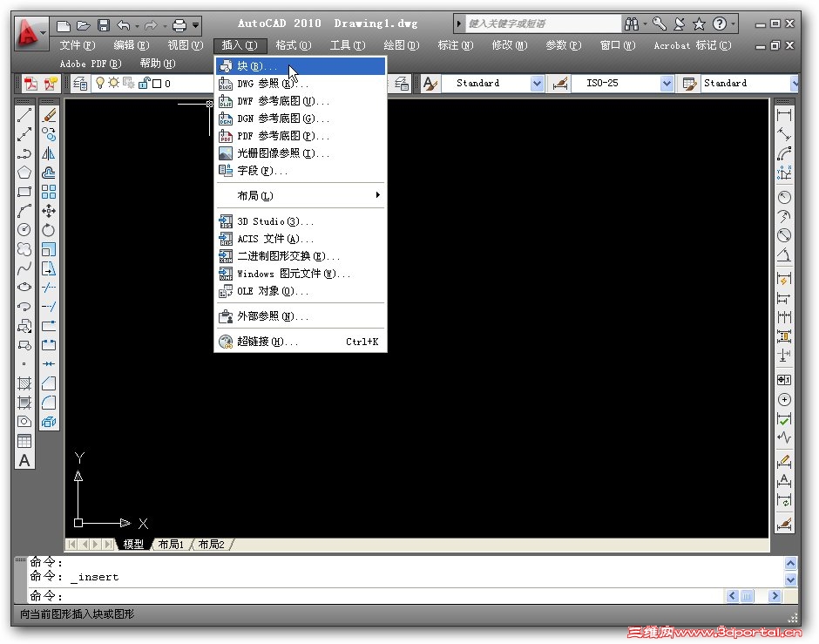Click the New file icon
The height and width of the screenshot is (644, 819).
(x=64, y=25)
